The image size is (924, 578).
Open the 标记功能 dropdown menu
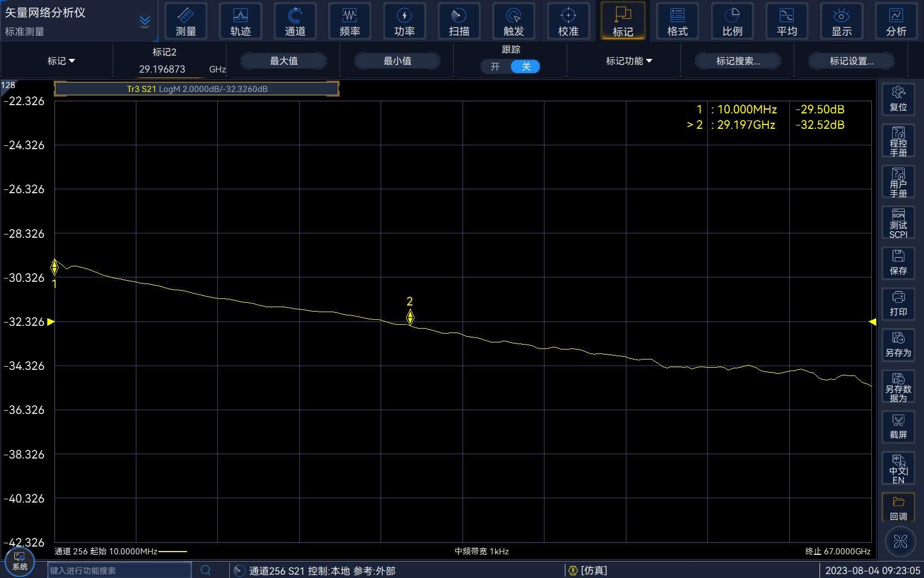629,61
